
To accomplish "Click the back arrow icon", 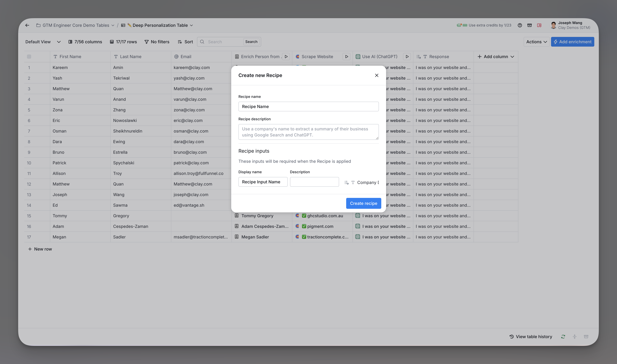I will [x=27, y=25].
